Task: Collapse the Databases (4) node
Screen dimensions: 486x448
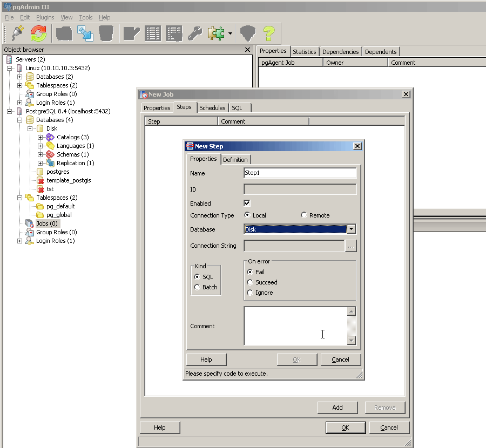Action: 20,120
